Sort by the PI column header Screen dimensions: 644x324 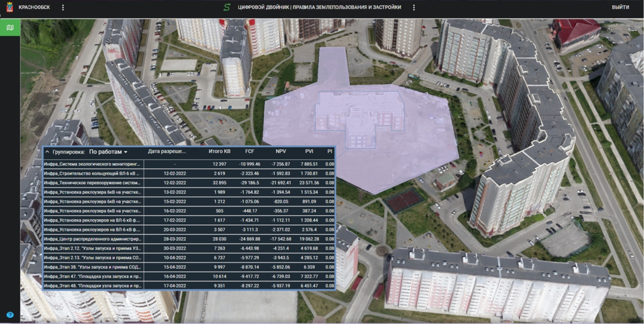(x=330, y=151)
